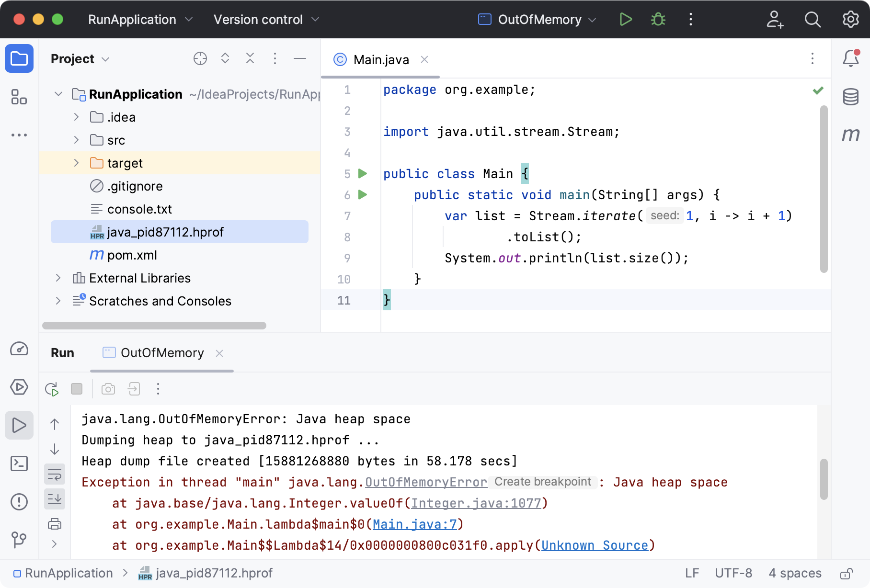This screenshot has height=588, width=870.
Task: Toggle soft-wrap in the console
Action: [55, 474]
